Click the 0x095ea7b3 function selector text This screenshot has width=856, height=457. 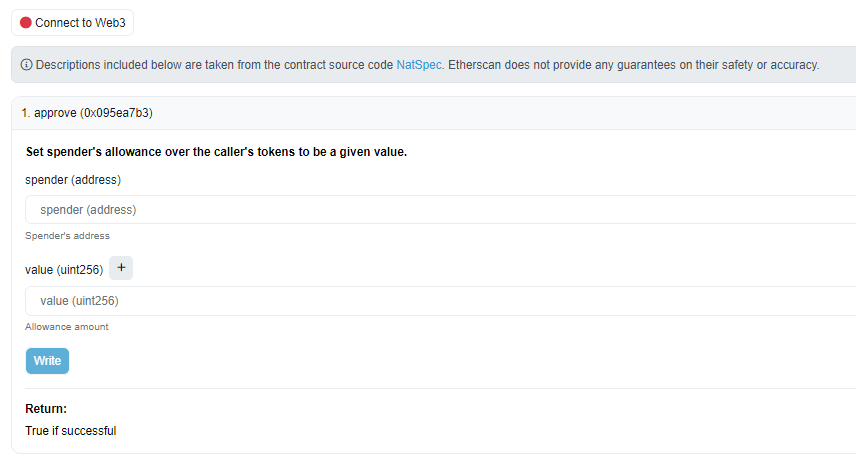(x=116, y=113)
